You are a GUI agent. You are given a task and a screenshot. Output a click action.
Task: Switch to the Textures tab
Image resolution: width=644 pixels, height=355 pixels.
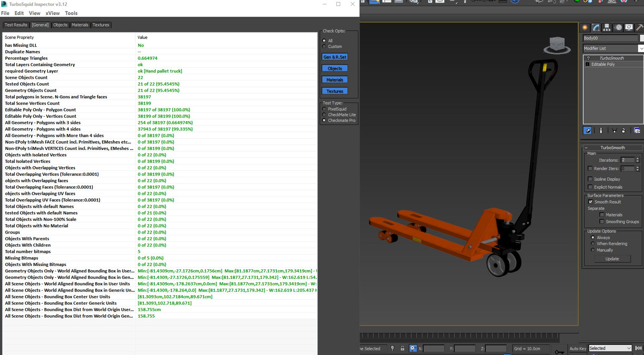pos(101,25)
